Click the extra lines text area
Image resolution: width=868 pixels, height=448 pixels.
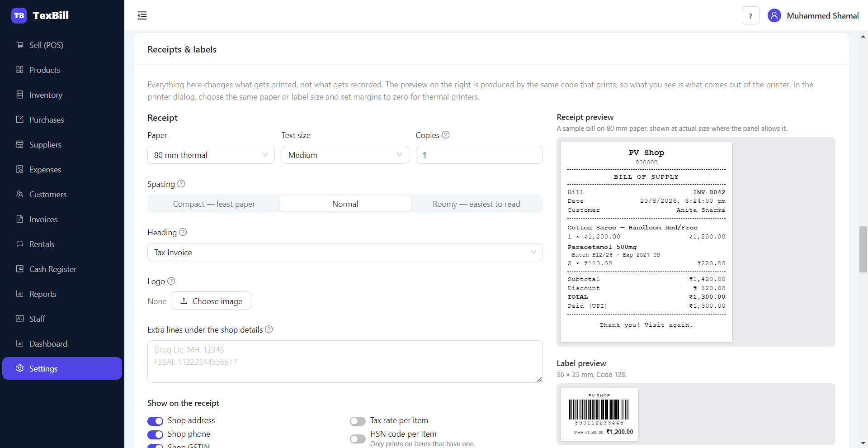click(x=345, y=362)
